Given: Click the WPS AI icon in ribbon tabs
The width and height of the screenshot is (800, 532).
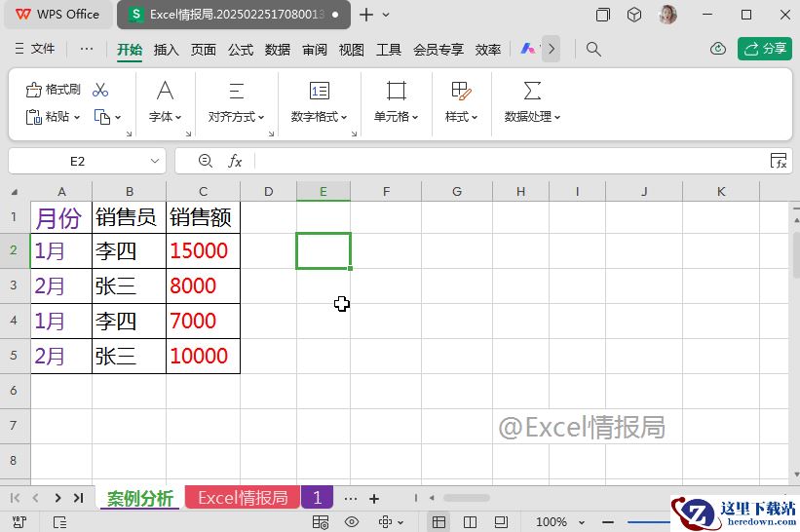Looking at the screenshot, I should (527, 49).
